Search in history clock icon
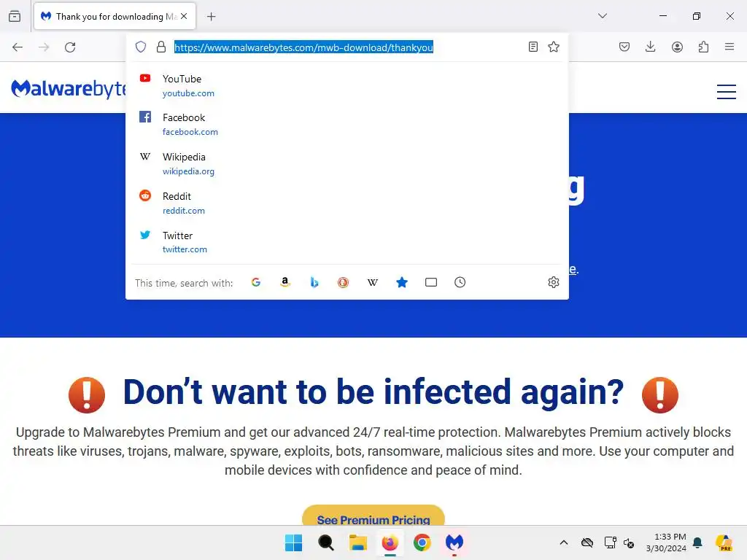The image size is (747, 560). click(x=460, y=282)
